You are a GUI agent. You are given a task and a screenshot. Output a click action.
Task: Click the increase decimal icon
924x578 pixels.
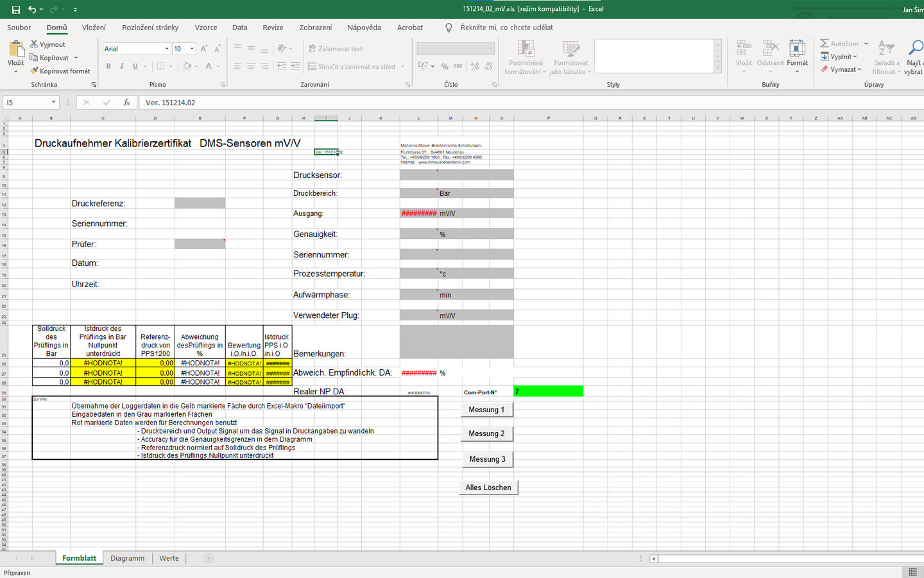pos(475,66)
